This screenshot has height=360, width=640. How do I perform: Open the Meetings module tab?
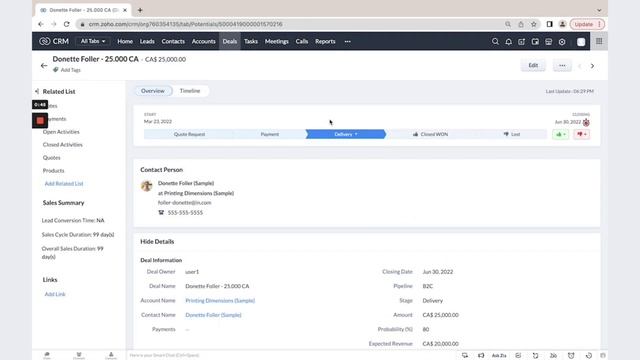pos(277,41)
